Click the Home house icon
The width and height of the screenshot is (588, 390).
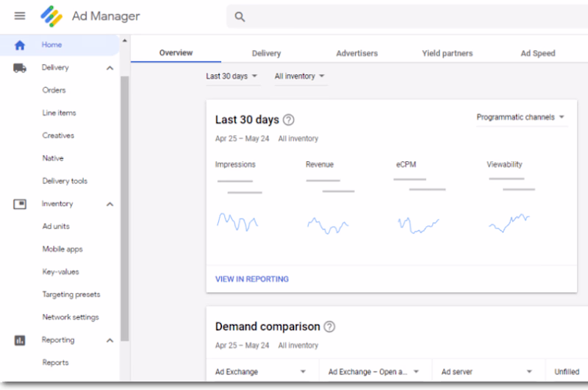pos(20,45)
